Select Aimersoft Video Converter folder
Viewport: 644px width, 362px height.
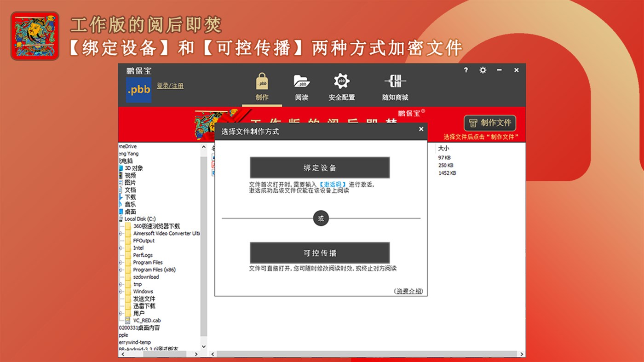(163, 233)
